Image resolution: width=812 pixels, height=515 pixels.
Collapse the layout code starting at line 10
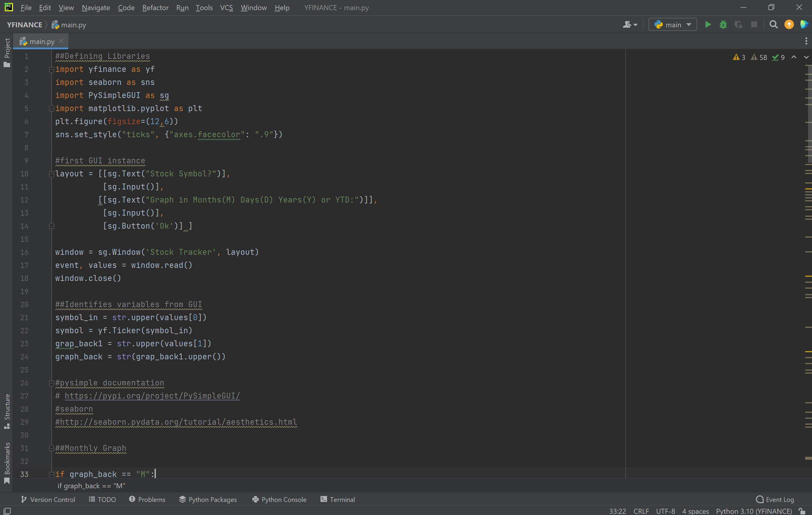pyautogui.click(x=51, y=174)
